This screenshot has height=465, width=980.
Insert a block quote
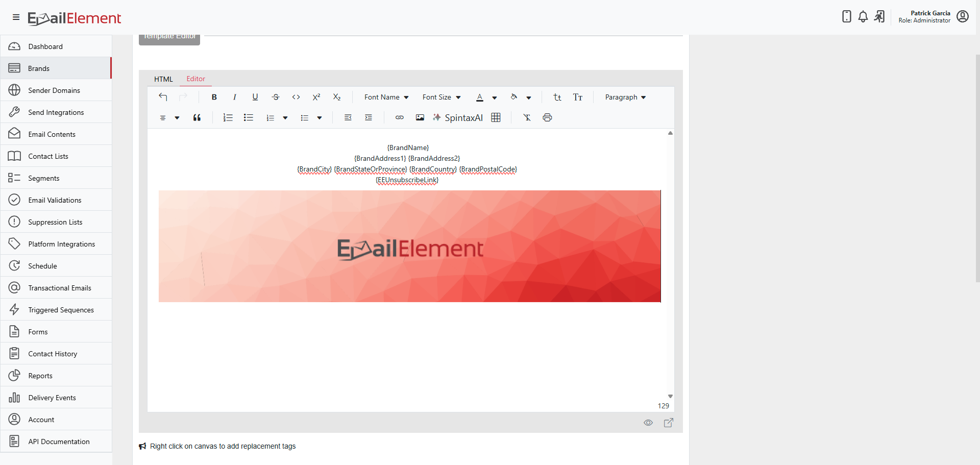(197, 118)
